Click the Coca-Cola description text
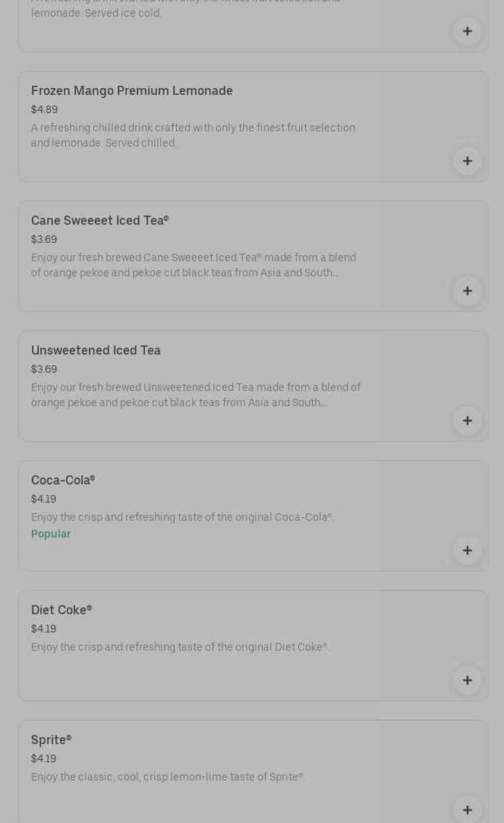 click(182, 518)
